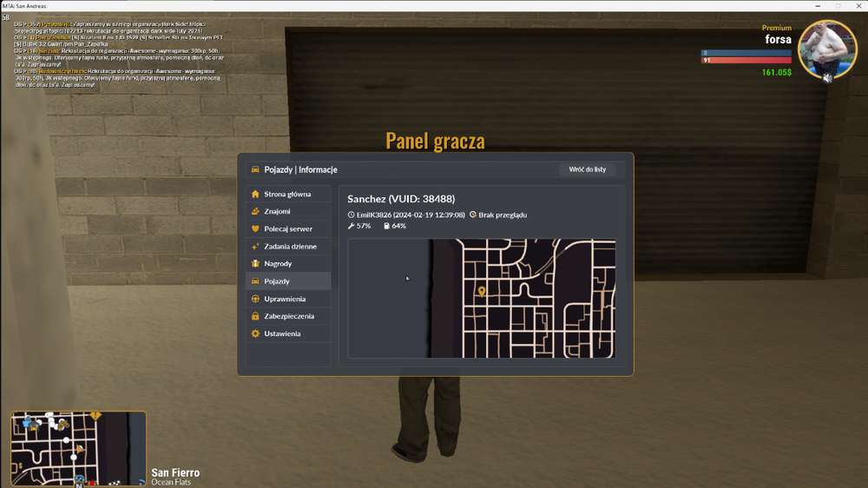Click the blue armor bar
The width and height of the screenshot is (868, 488).
point(746,53)
